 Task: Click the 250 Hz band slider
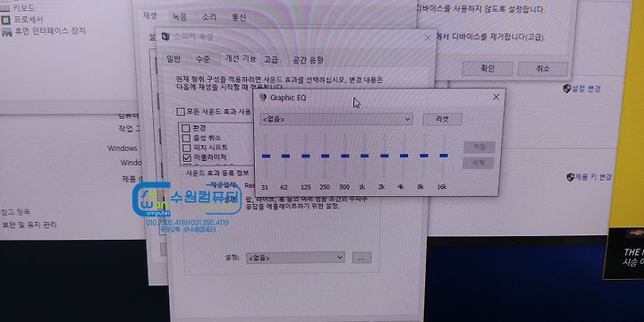coord(325,156)
